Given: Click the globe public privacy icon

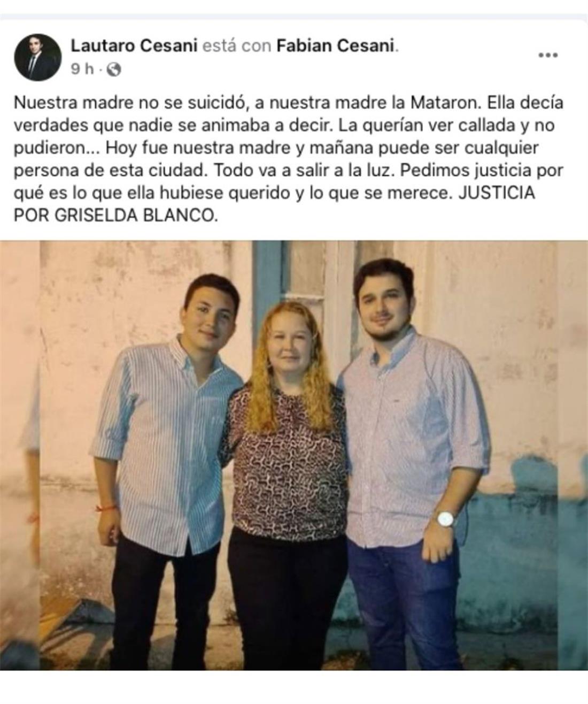Looking at the screenshot, I should click(x=114, y=69).
